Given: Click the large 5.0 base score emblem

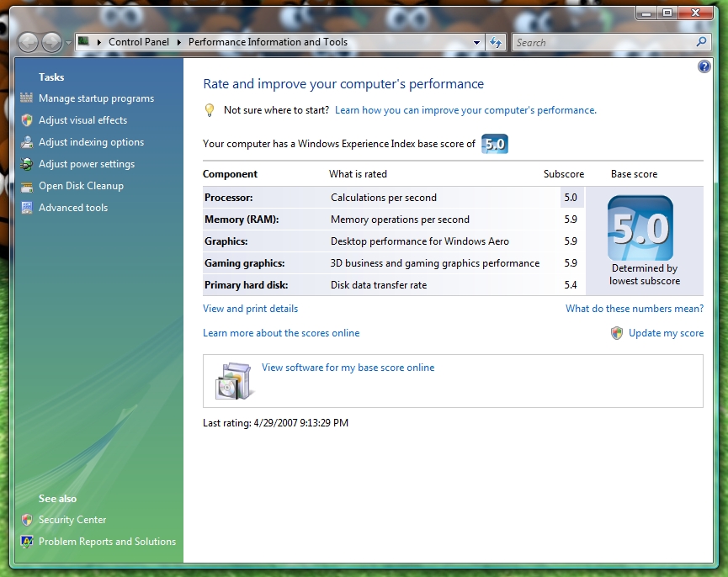Looking at the screenshot, I should coord(640,228).
